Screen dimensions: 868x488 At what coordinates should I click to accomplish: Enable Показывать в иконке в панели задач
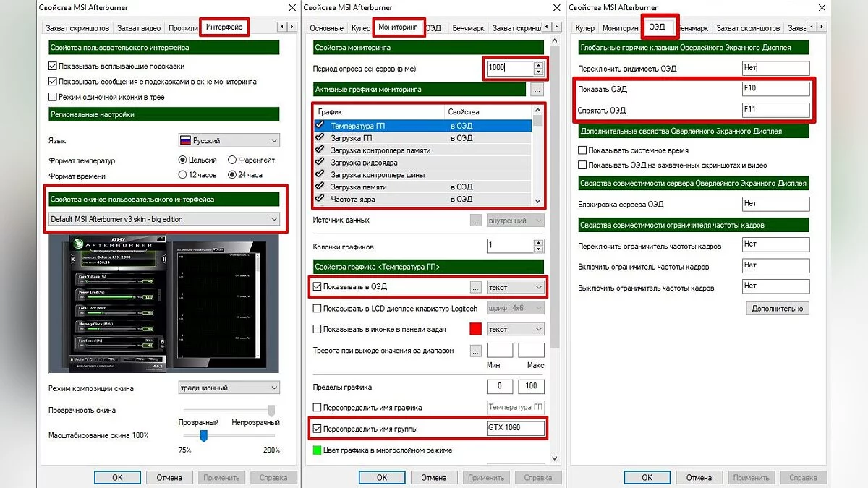click(318, 329)
